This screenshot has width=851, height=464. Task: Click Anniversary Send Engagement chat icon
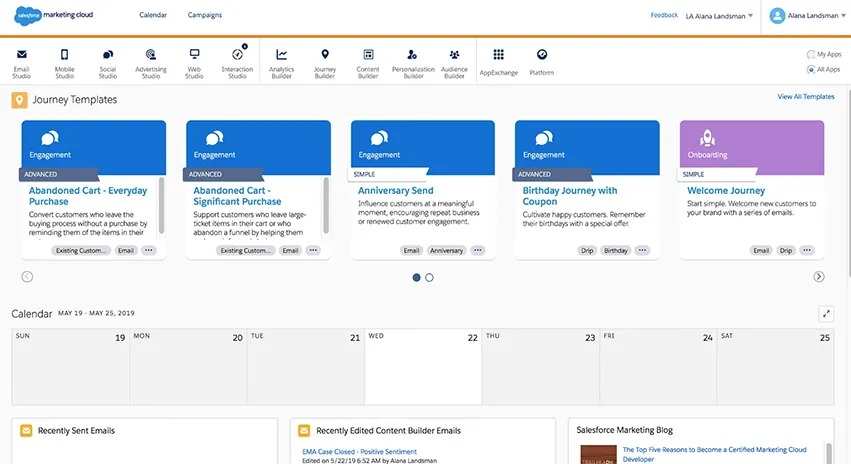(379, 138)
